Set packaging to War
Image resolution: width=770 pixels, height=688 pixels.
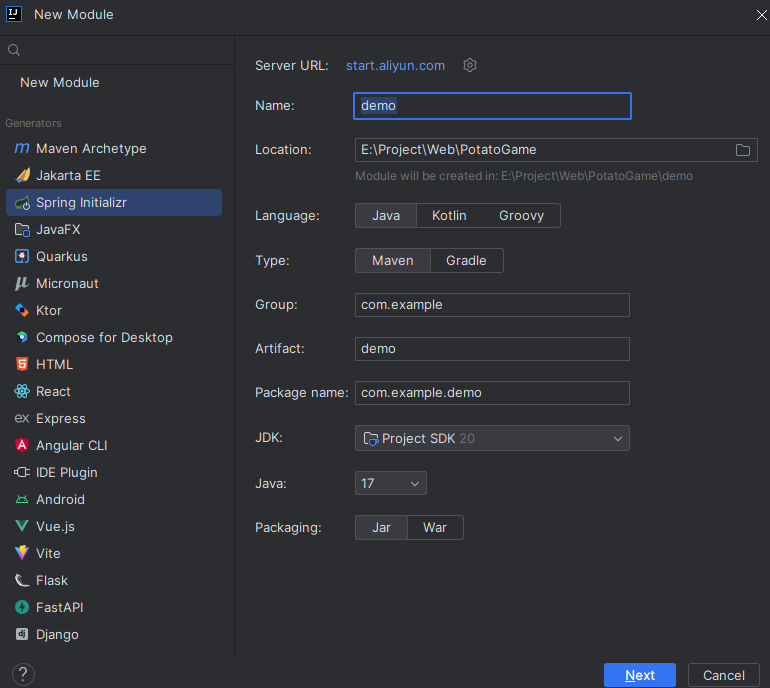click(435, 527)
